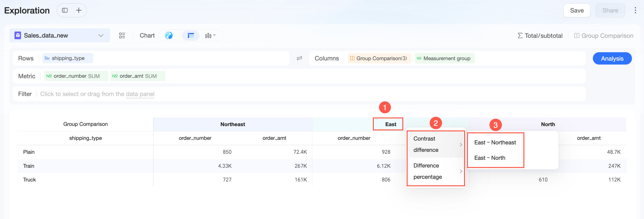Viewport: 644px width, 219px height.
Task: Open the field list panel icon
Action: pyautogui.click(x=122, y=35)
